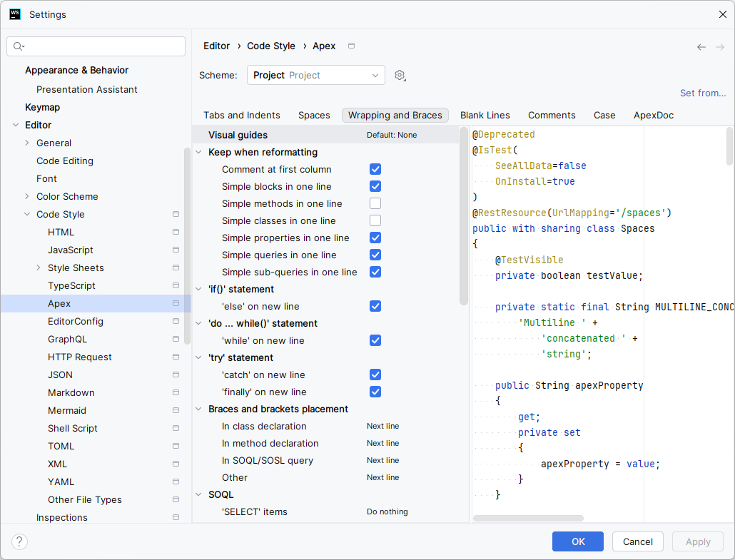Click Editor in the breadcrumb
735x560 pixels.
[216, 46]
